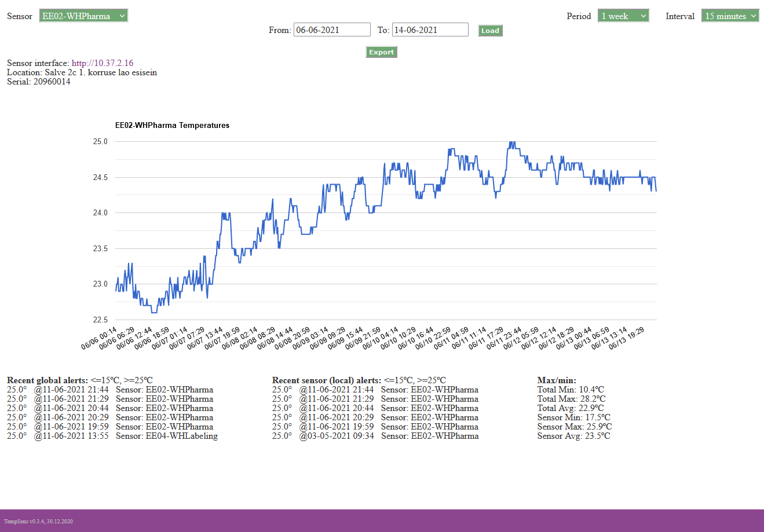
Task: Click the 24.5 y-axis label
Action: click(100, 177)
